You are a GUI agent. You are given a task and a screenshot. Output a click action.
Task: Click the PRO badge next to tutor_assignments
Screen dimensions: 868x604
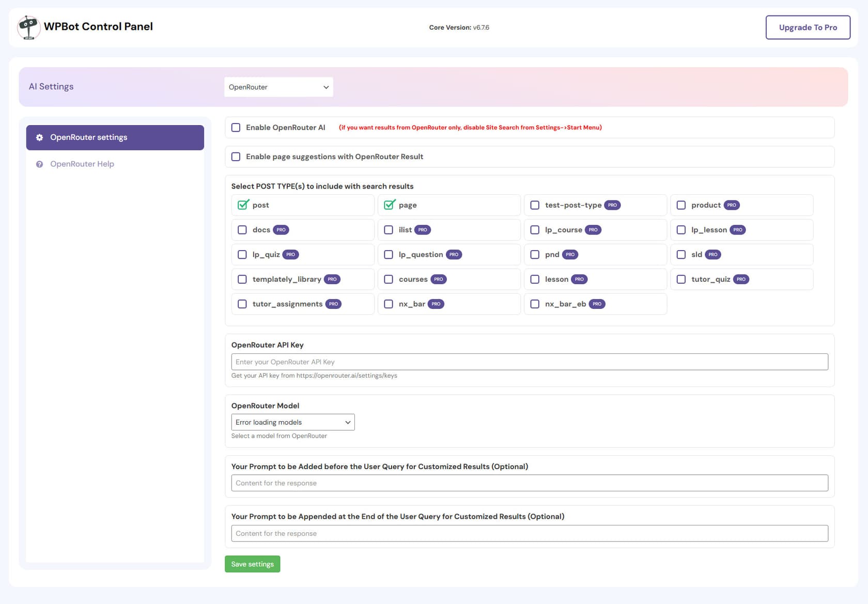point(333,304)
